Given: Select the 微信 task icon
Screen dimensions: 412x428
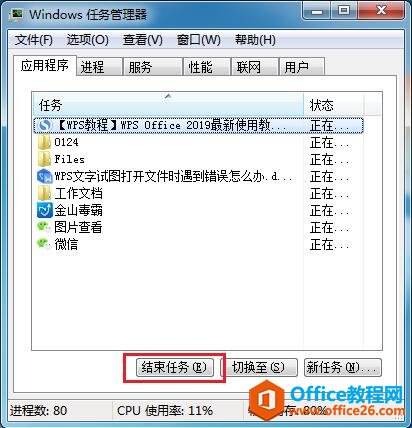Looking at the screenshot, I should click(44, 244).
